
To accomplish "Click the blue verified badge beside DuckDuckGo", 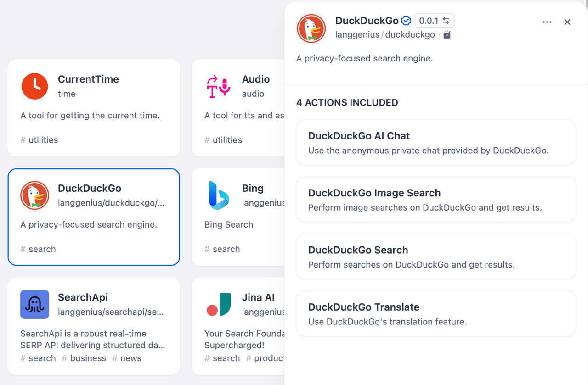I will tap(406, 21).
